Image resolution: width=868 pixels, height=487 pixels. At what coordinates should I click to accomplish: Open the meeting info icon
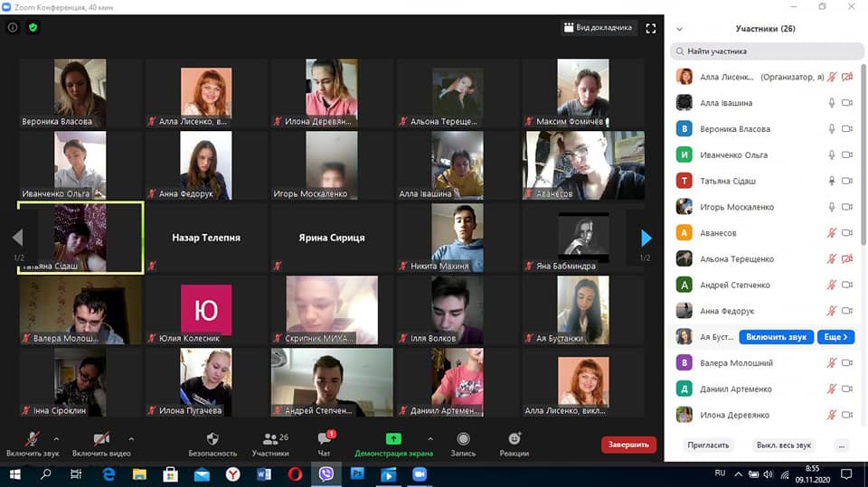[x=13, y=27]
